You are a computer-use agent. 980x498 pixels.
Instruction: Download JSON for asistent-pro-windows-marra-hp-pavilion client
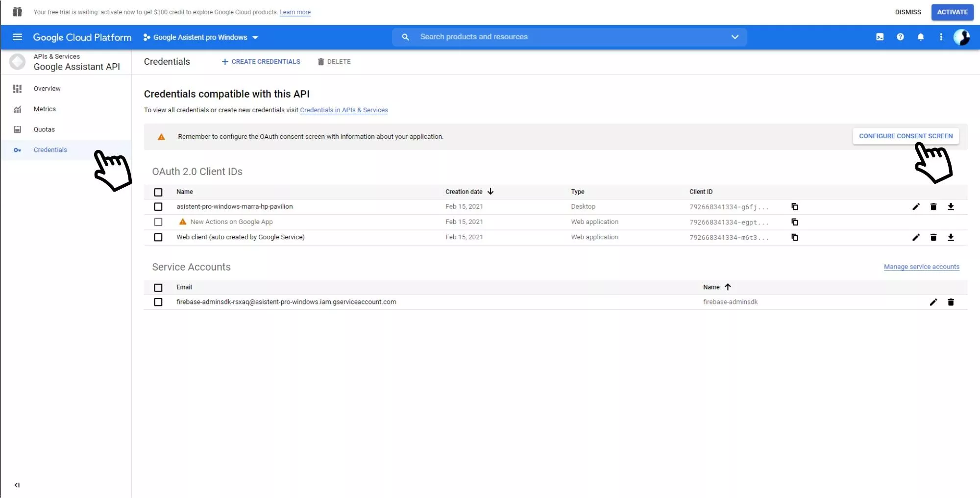(x=951, y=207)
